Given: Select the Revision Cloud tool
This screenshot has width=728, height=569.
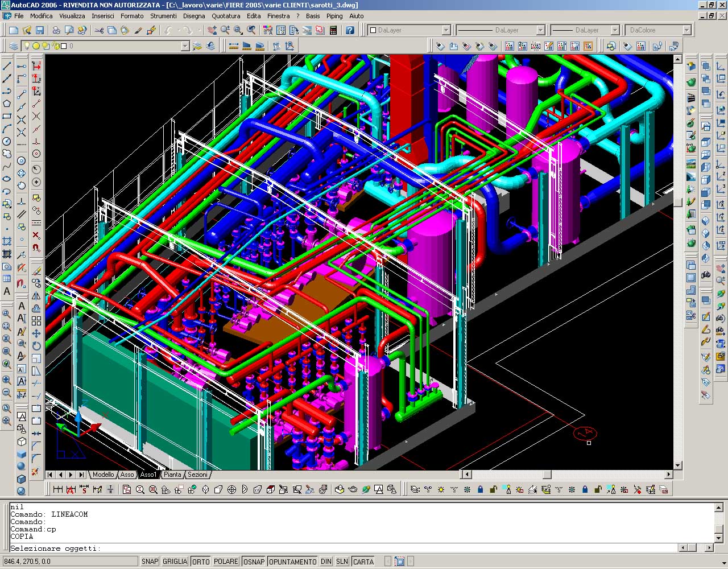Looking at the screenshot, I should 7,154.
